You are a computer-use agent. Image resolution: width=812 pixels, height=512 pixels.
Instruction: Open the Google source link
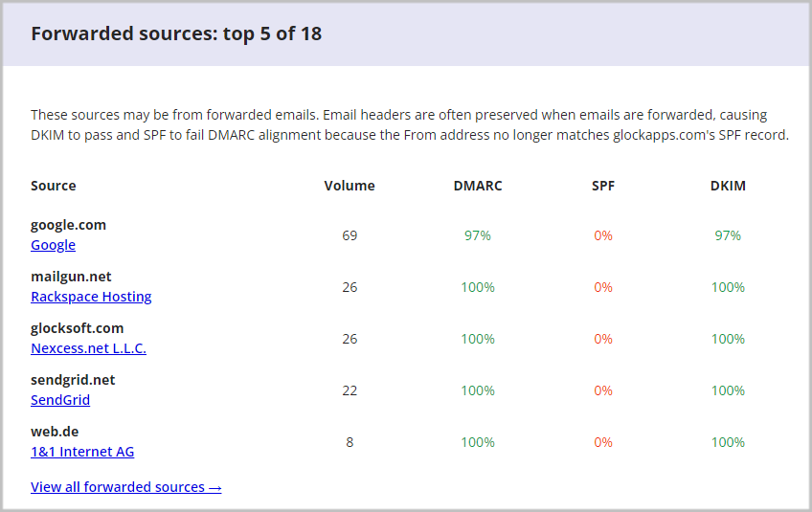(x=53, y=245)
